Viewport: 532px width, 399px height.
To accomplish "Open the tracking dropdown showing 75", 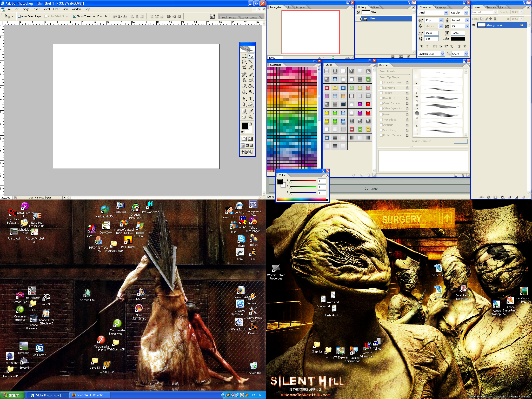I will (467, 26).
